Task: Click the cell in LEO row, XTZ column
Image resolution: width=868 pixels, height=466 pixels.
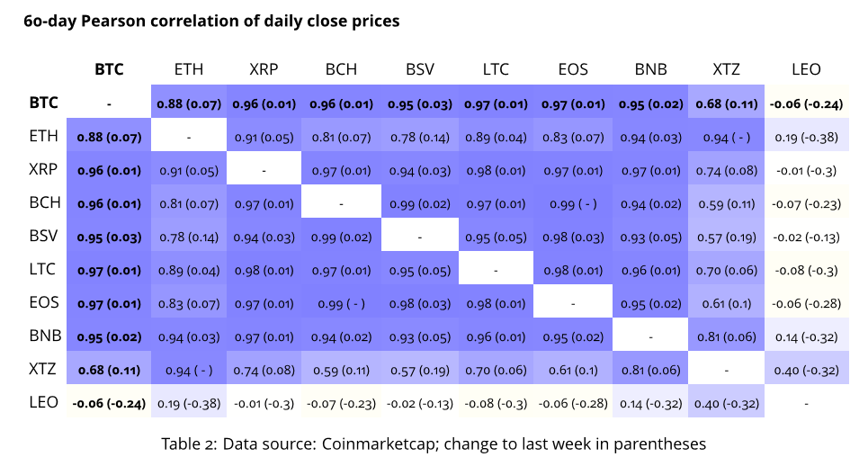Action: (728, 403)
